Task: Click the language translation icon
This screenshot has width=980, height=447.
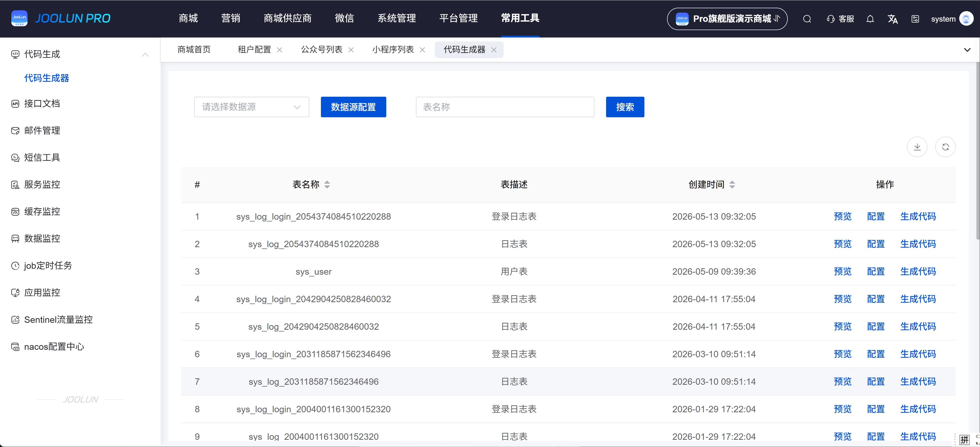Action: click(892, 19)
